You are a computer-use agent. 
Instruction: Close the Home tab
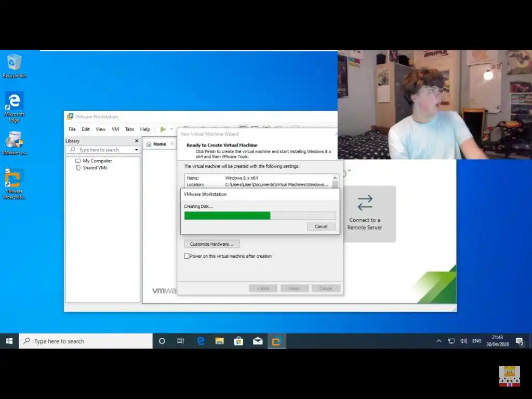click(171, 144)
